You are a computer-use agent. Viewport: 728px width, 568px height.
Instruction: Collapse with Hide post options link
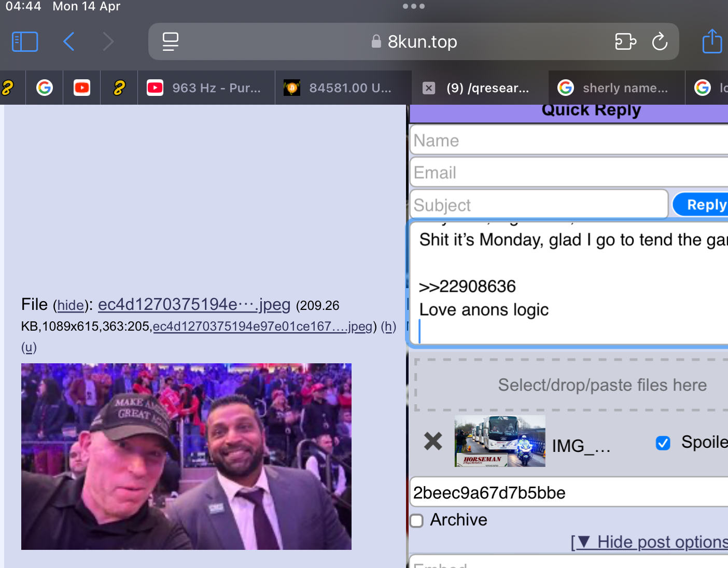(650, 542)
